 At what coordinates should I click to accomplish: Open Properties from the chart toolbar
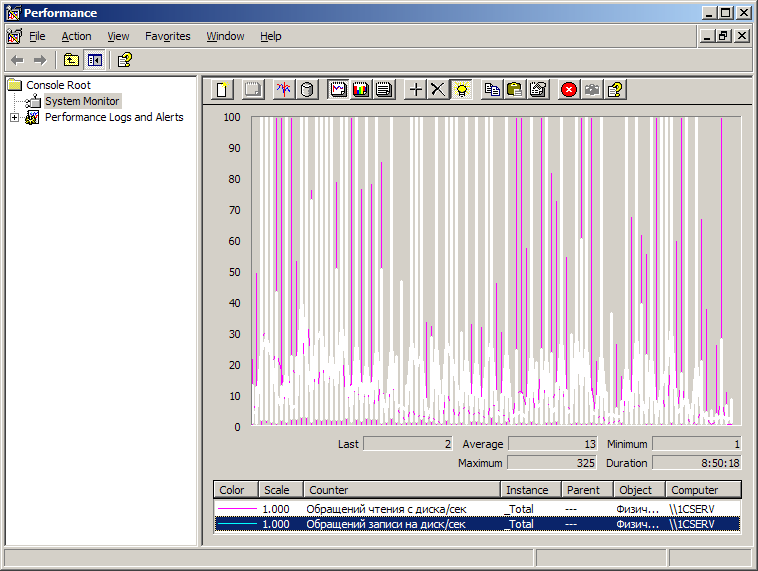538,90
